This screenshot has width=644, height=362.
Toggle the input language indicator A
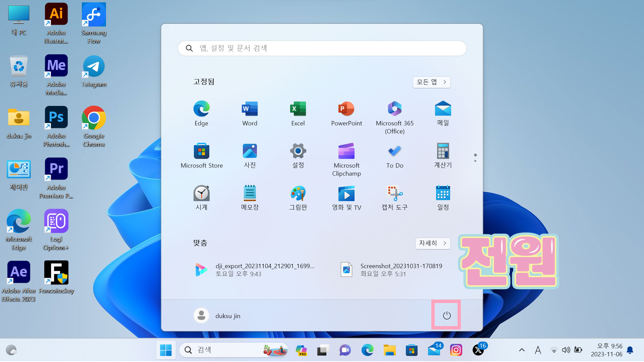pyautogui.click(x=538, y=350)
